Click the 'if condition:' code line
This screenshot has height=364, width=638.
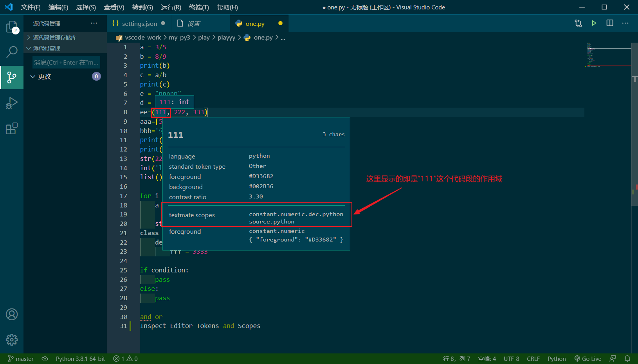[164, 270]
